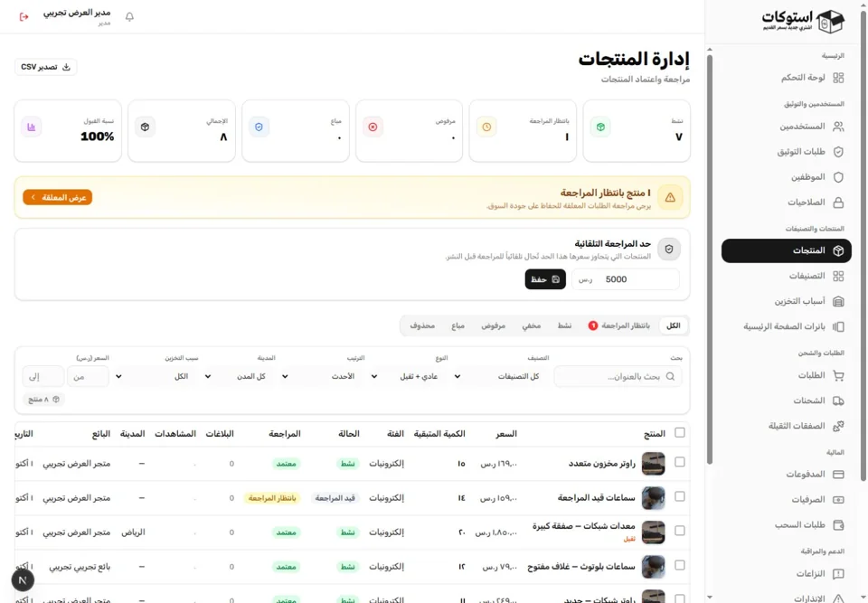This screenshot has width=868, height=603.
Task: Click the yellow بانتظار المراجعة review badge in table
Action: 272,498
